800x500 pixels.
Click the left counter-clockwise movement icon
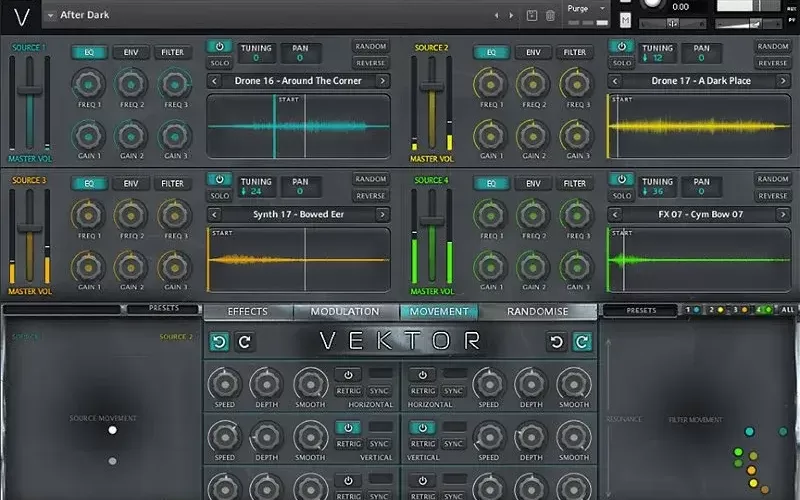click(x=219, y=342)
